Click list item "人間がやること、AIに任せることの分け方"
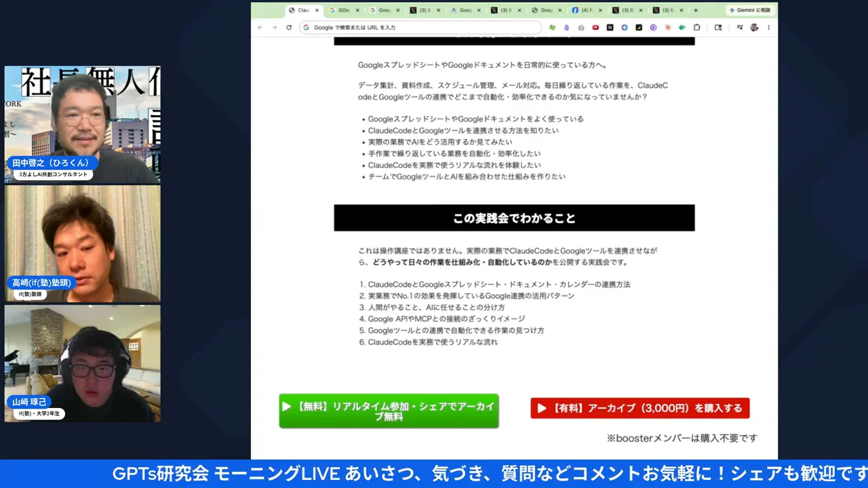This screenshot has width=868, height=488. pos(436,307)
